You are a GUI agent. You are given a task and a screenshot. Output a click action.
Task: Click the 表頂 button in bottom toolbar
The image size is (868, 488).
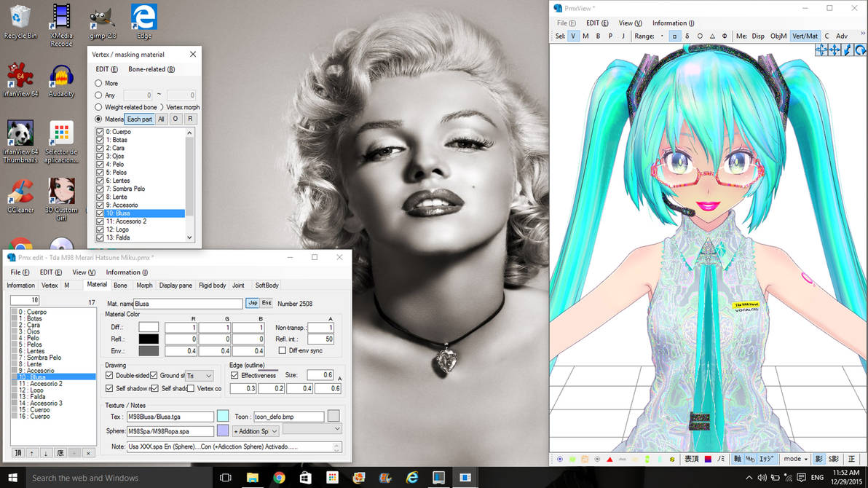(691, 459)
